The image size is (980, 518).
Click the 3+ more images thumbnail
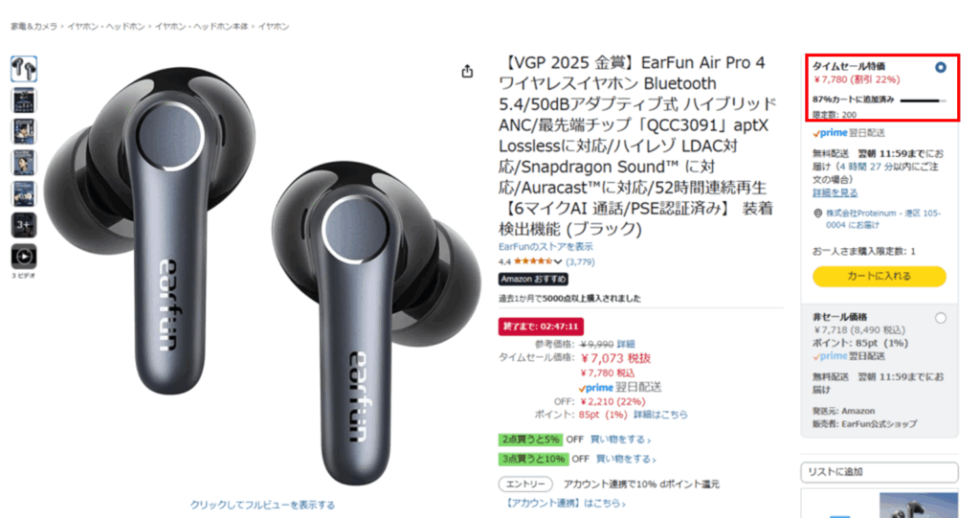(x=24, y=225)
